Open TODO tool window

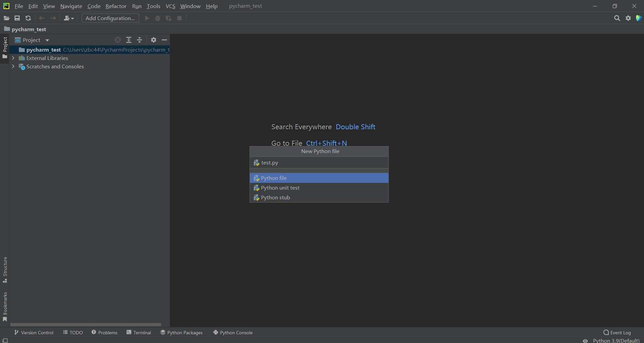[73, 333]
